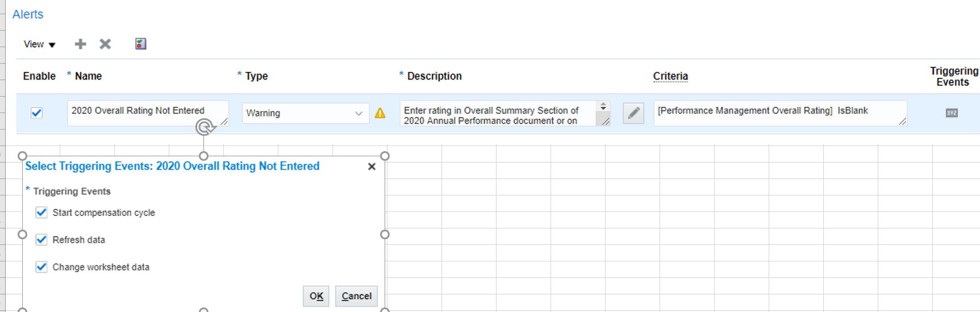980x312 pixels.
Task: Click the yellow warning triangle icon
Action: [x=380, y=113]
